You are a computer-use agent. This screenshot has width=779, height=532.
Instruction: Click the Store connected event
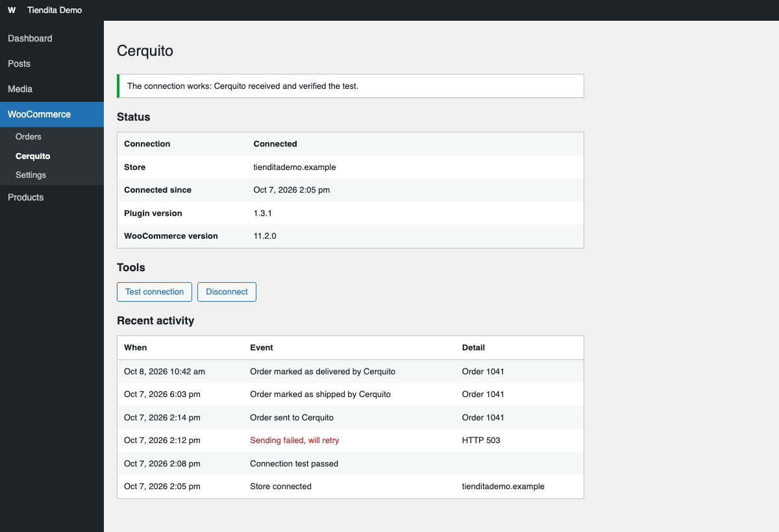280,487
